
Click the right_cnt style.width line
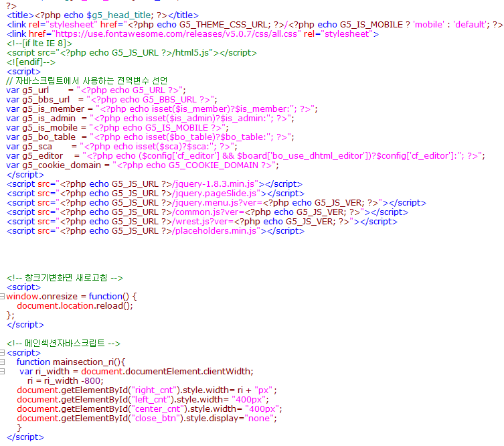(x=147, y=390)
